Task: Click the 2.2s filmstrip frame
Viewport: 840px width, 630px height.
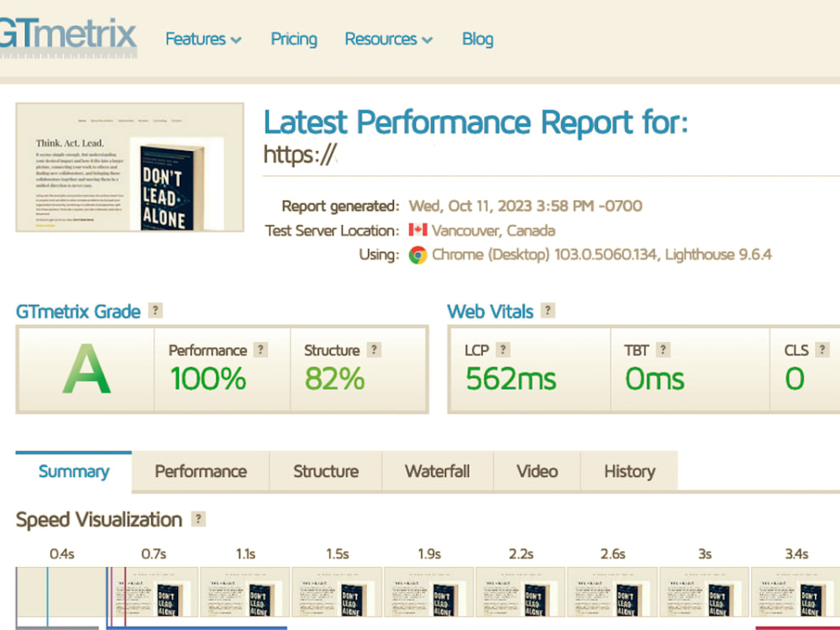Action: (x=520, y=592)
